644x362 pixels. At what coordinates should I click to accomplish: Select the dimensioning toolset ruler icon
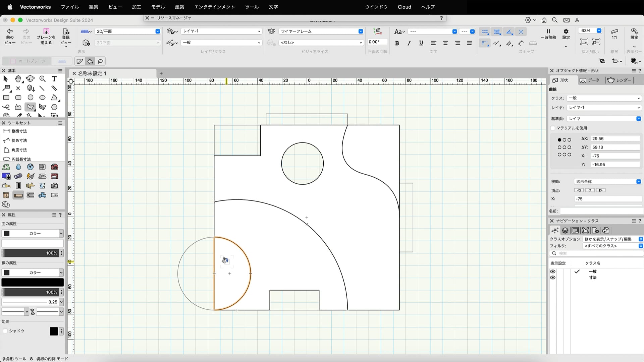(x=18, y=195)
